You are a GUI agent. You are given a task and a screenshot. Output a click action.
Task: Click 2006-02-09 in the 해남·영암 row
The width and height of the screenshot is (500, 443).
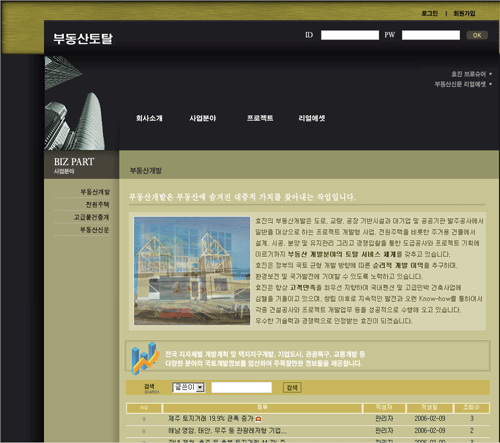pyautogui.click(x=430, y=431)
